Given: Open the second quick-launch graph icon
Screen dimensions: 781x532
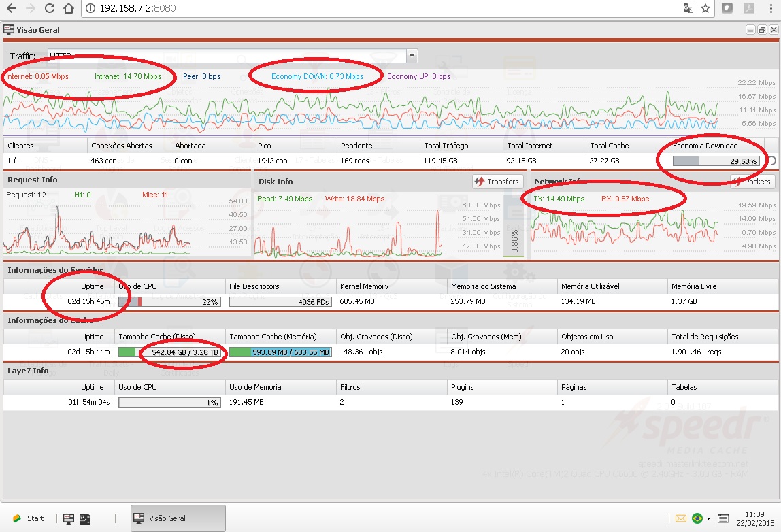Looking at the screenshot, I should [85, 518].
